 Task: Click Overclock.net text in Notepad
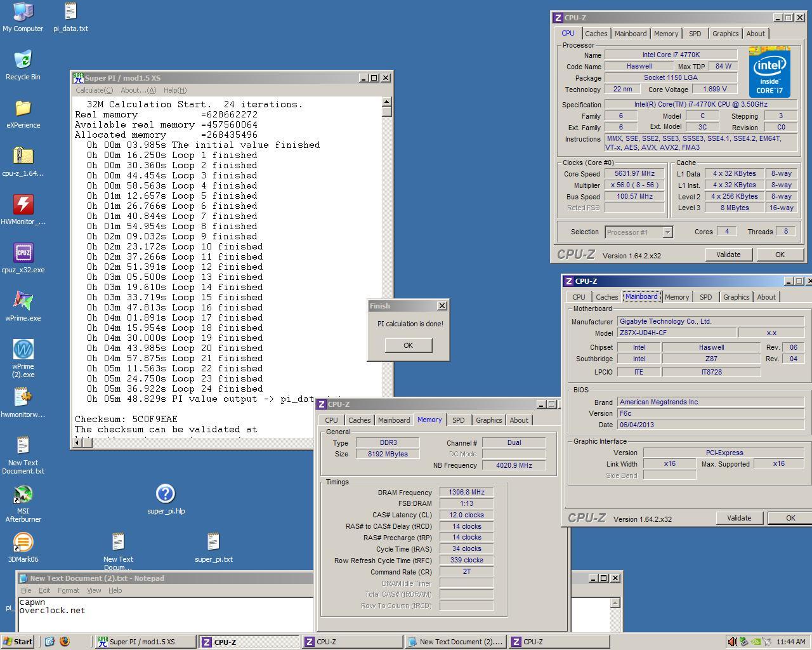[x=52, y=611]
